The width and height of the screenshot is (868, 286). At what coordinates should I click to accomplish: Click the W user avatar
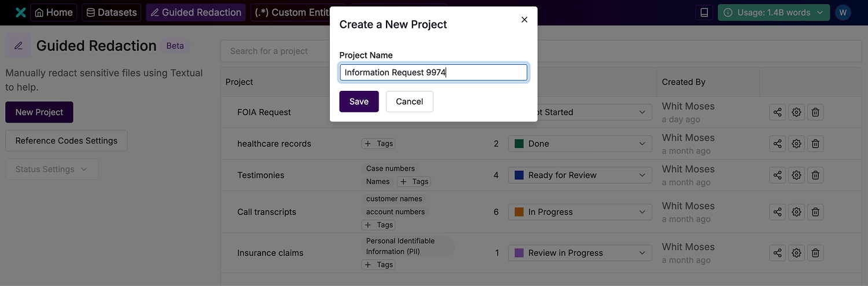843,13
